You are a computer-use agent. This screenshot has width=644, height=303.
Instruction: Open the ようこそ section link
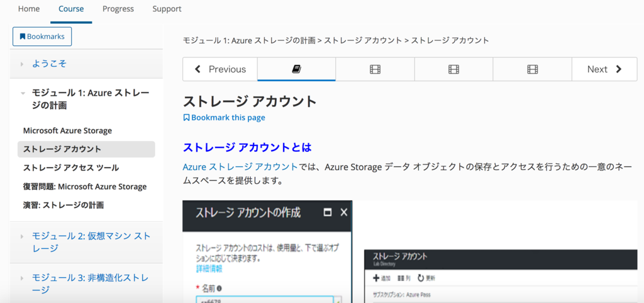[49, 64]
